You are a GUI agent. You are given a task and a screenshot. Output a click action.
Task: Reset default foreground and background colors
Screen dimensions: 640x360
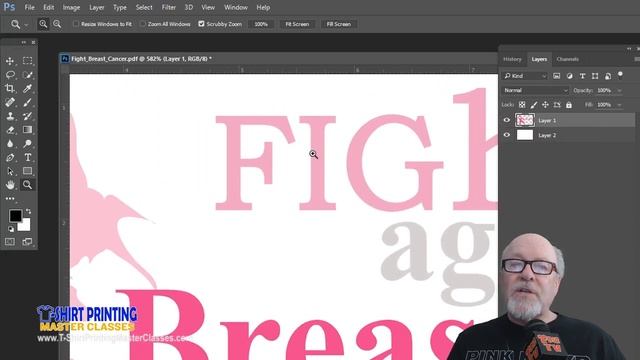(11, 229)
